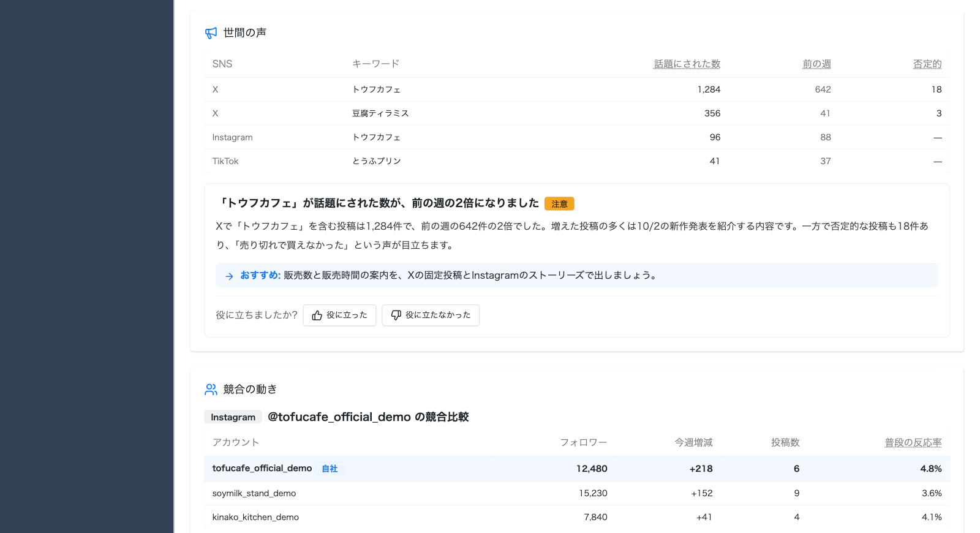Click the 投稿数 column header
Screen dimensions: 980x533
[785, 442]
